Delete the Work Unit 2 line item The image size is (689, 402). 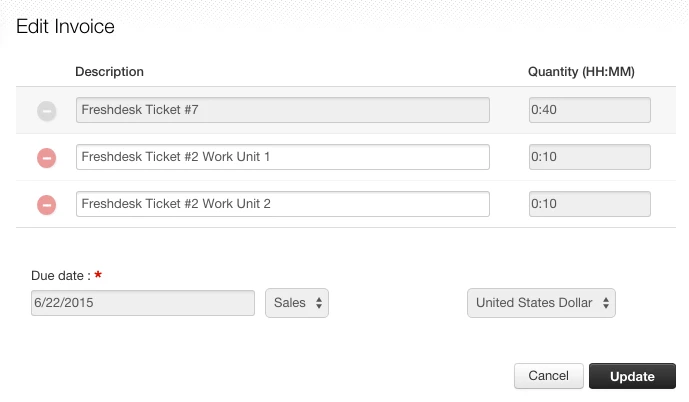46,205
